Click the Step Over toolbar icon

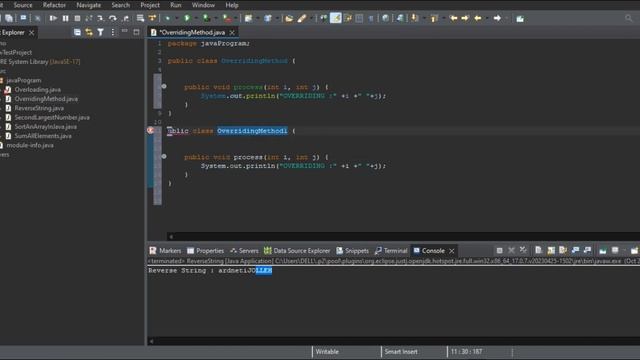[x=113, y=18]
